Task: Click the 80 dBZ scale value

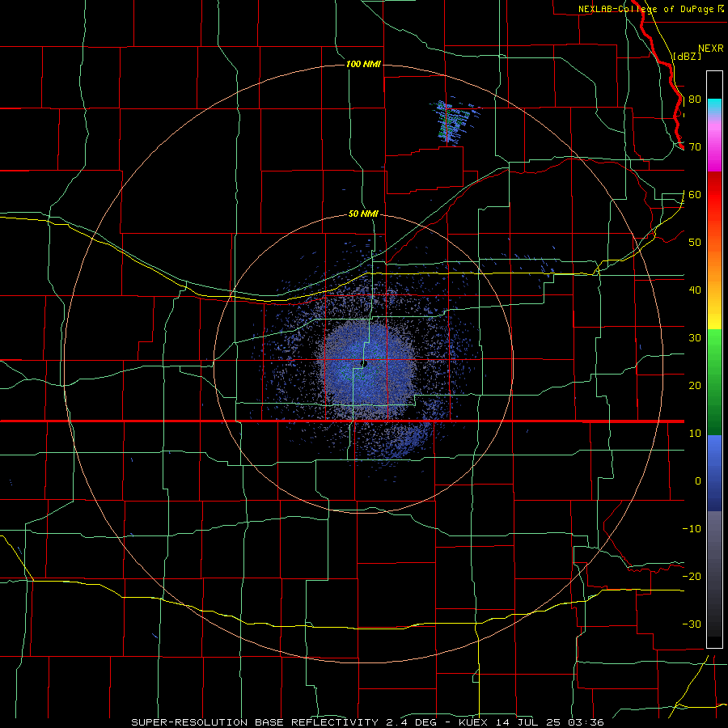Action: (x=695, y=99)
